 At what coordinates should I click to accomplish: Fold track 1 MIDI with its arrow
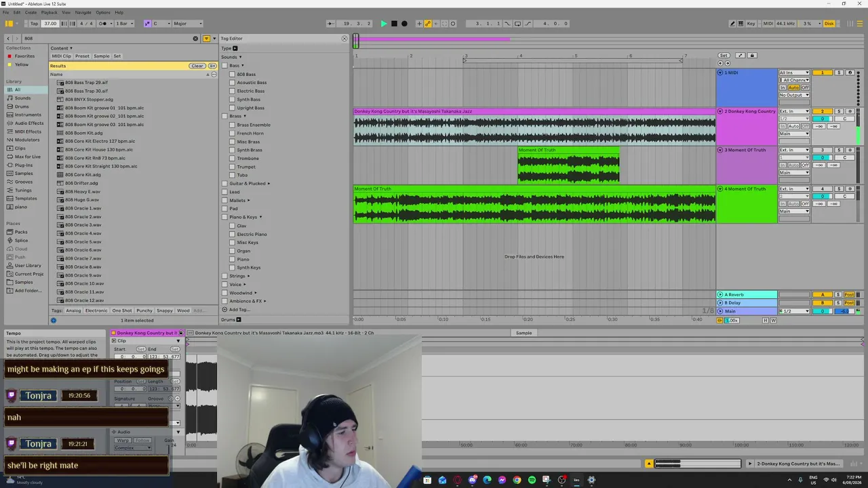[720, 73]
